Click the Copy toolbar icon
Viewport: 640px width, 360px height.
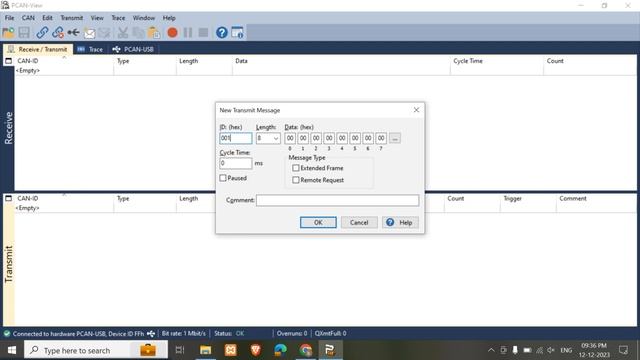(x=138, y=32)
